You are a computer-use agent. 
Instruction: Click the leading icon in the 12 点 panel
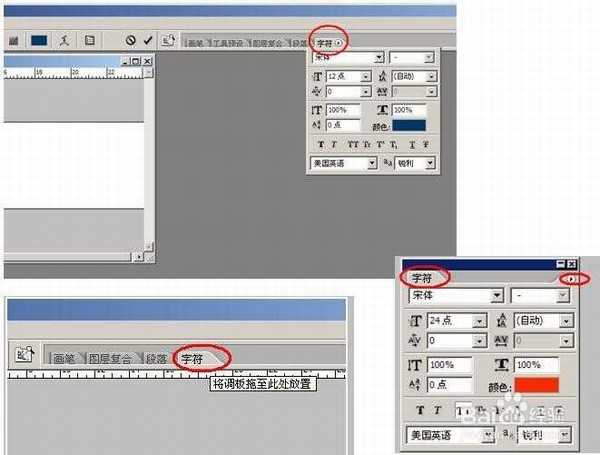tap(383, 77)
